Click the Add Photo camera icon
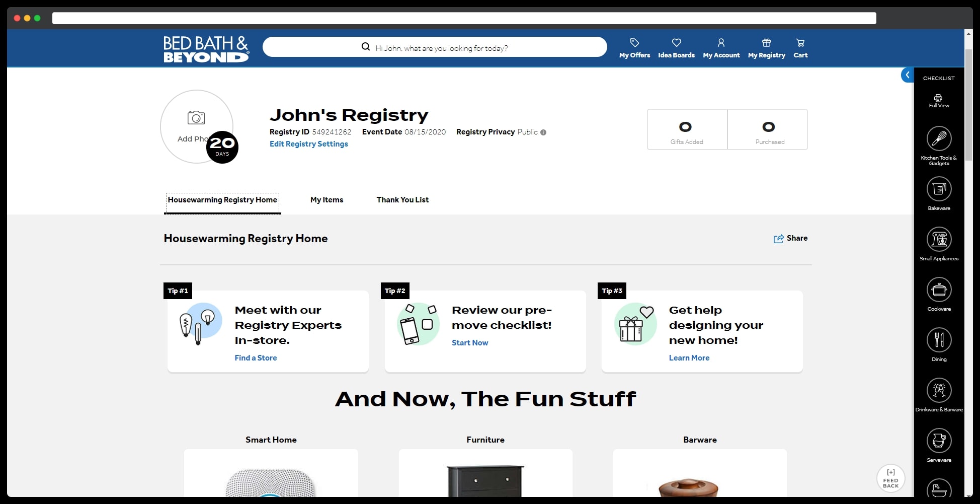The height and width of the screenshot is (504, 980). pos(196,118)
